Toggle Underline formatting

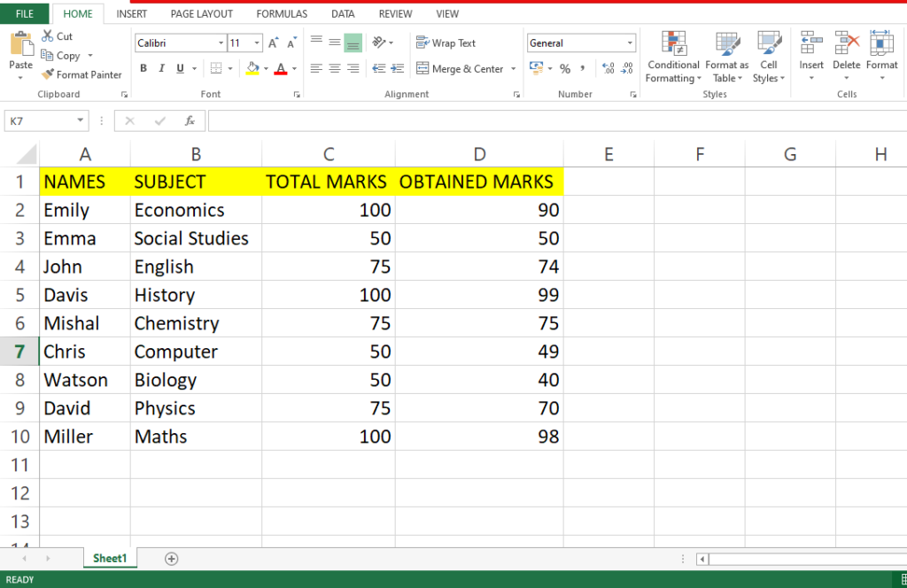[180, 68]
